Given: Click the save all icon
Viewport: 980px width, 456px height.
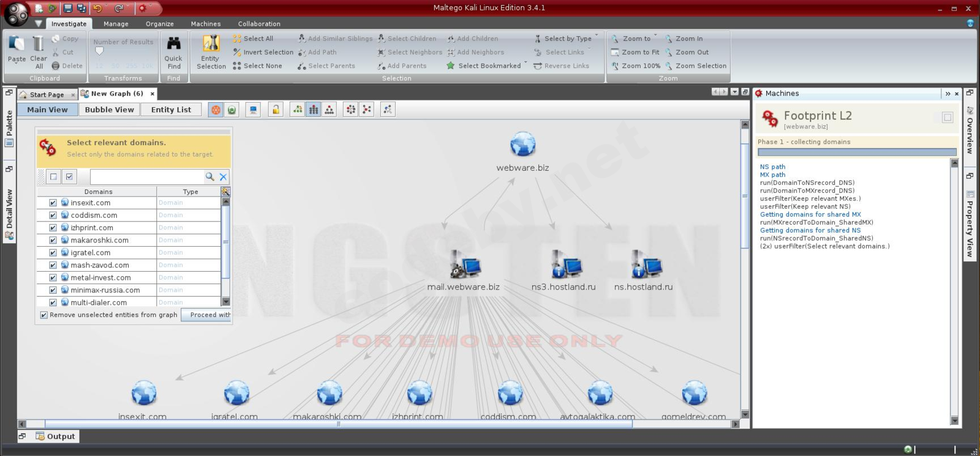Looking at the screenshot, I should (x=81, y=9).
